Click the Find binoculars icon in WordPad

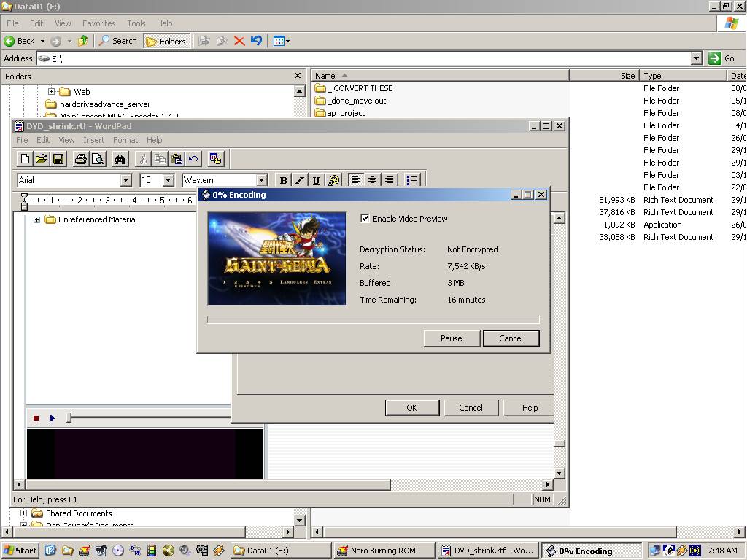click(x=120, y=158)
